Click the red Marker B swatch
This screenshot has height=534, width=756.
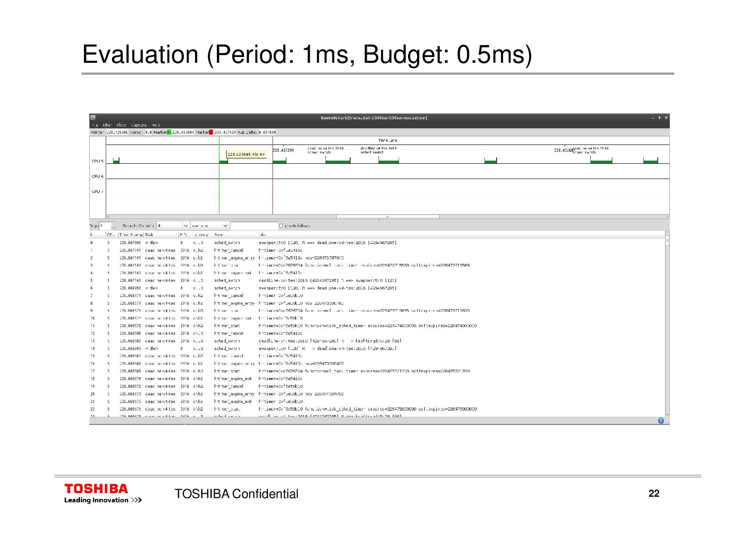pyautogui.click(x=211, y=132)
